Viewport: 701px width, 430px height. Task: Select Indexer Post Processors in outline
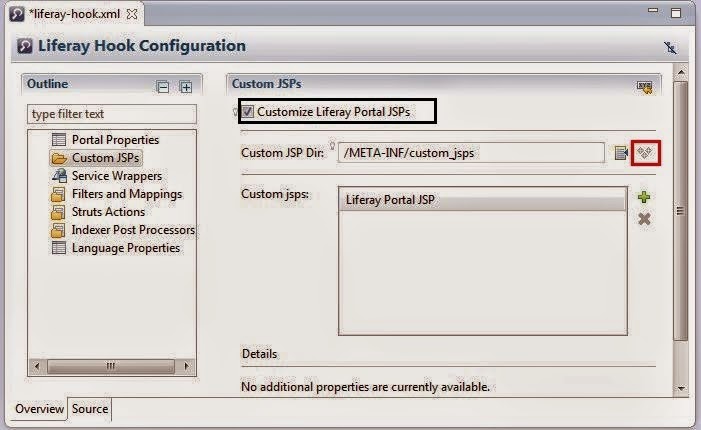click(133, 230)
